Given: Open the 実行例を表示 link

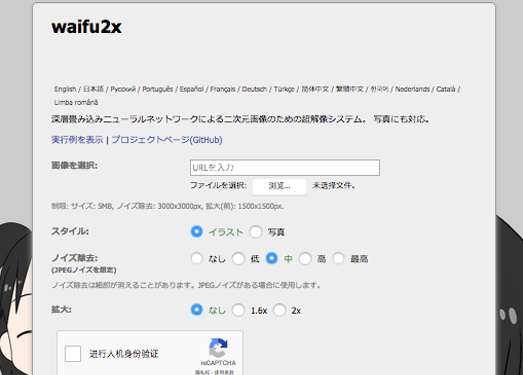Looking at the screenshot, I should 77,140.
